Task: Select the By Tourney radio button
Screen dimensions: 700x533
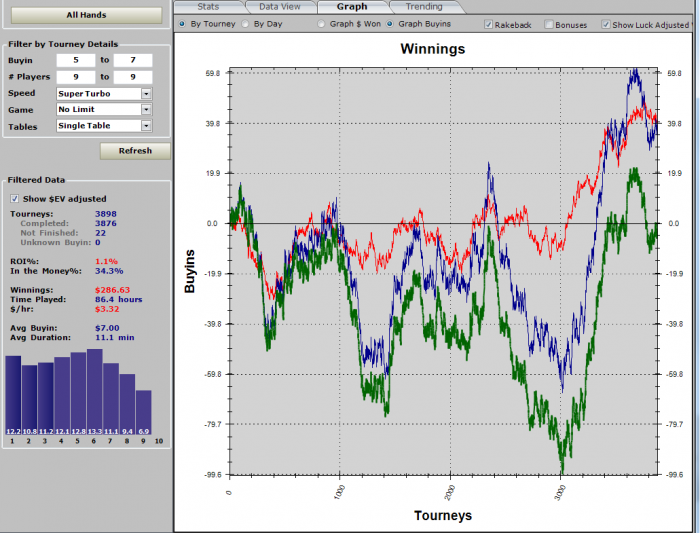Action: (182, 24)
